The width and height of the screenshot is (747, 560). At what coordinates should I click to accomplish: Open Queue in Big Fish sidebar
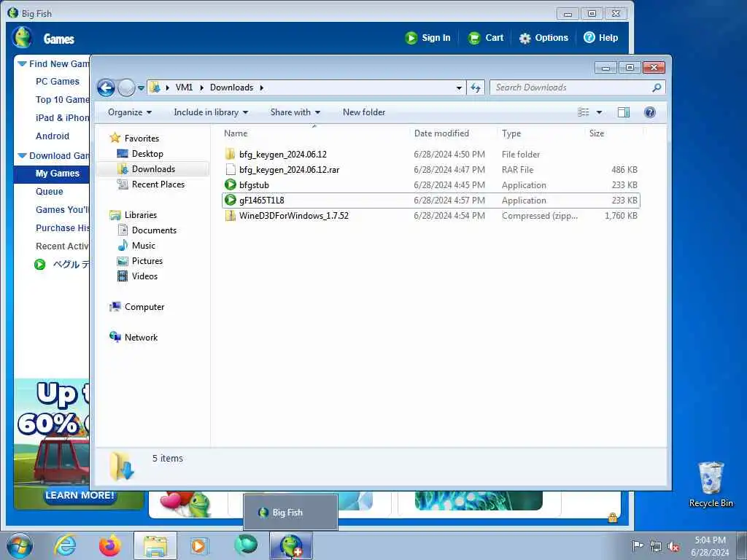[49, 192]
